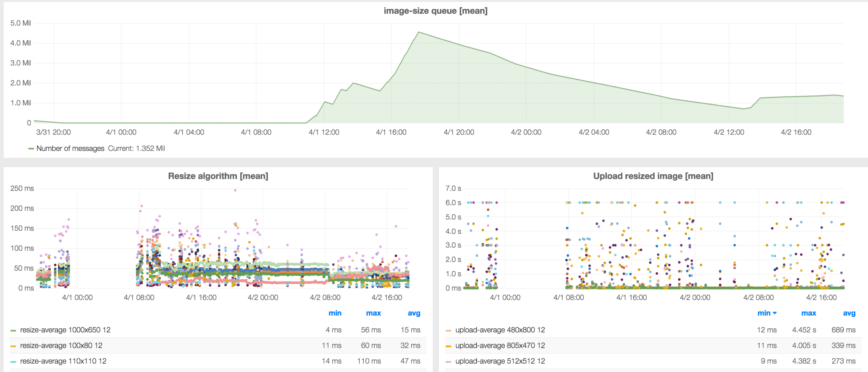Click the cyan swatch for resize-average 110x110
The image size is (868, 372).
(x=13, y=361)
